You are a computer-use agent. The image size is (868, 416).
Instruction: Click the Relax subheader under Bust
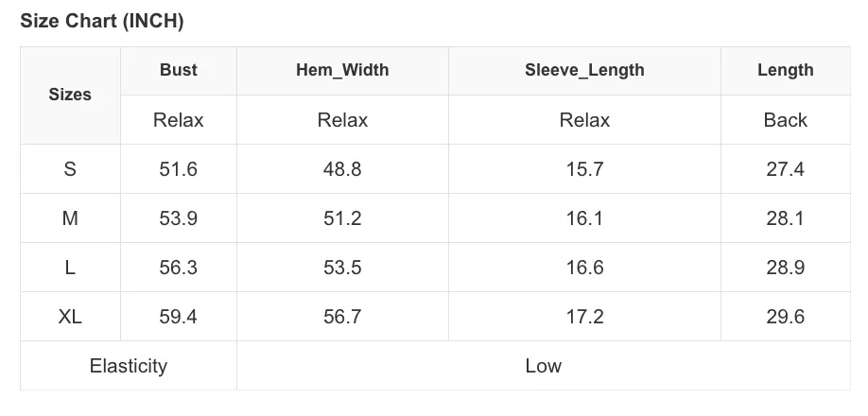pos(179,119)
